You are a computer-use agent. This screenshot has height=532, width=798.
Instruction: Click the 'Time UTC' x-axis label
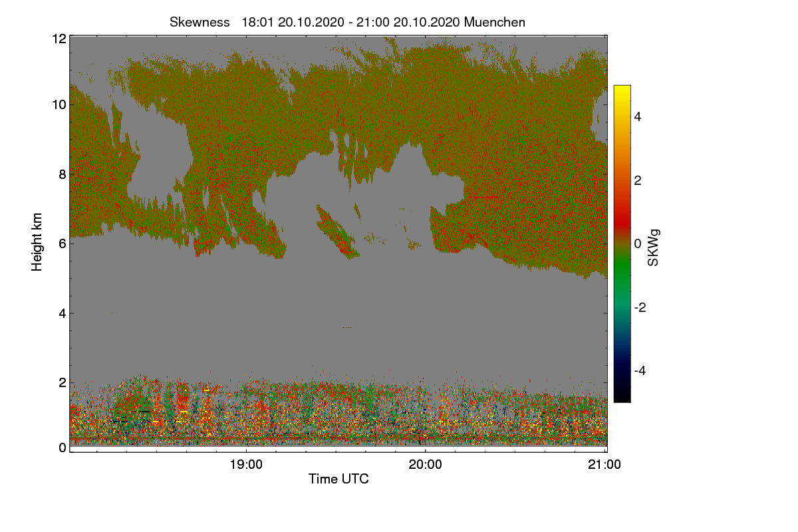(x=338, y=479)
